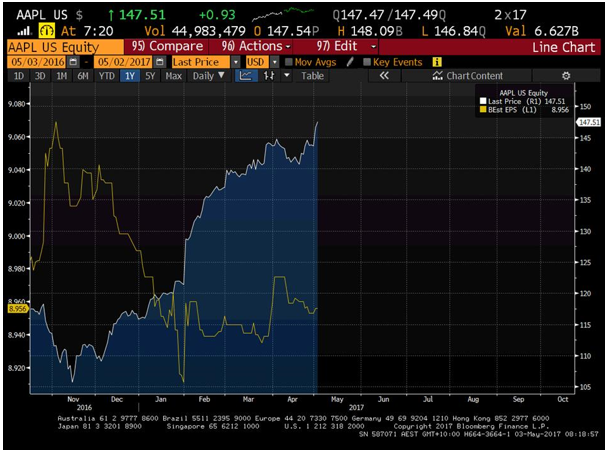Expand the Last Price field dropdown
The height and width of the screenshot is (454, 608).
pos(236,62)
